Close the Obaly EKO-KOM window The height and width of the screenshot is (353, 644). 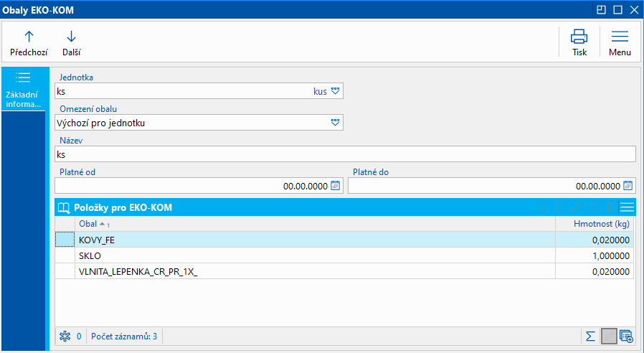click(635, 9)
